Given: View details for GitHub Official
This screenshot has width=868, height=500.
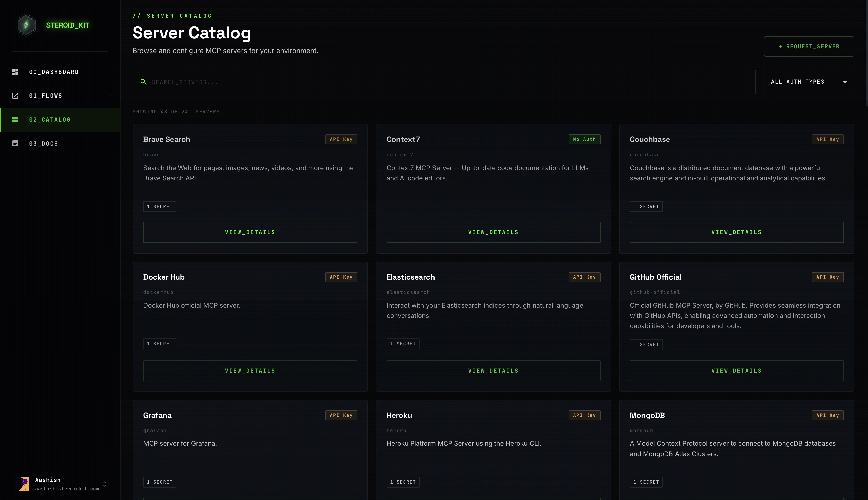Looking at the screenshot, I should (737, 371).
